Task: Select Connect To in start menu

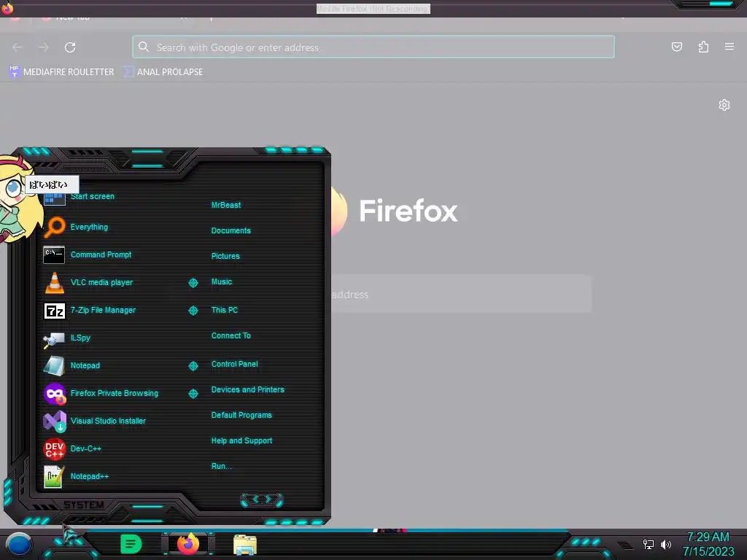Action: 231,335
